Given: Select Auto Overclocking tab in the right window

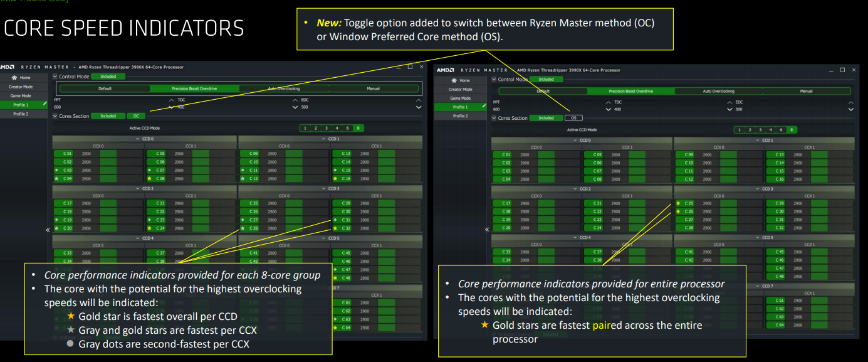Looking at the screenshot, I should pos(718,91).
